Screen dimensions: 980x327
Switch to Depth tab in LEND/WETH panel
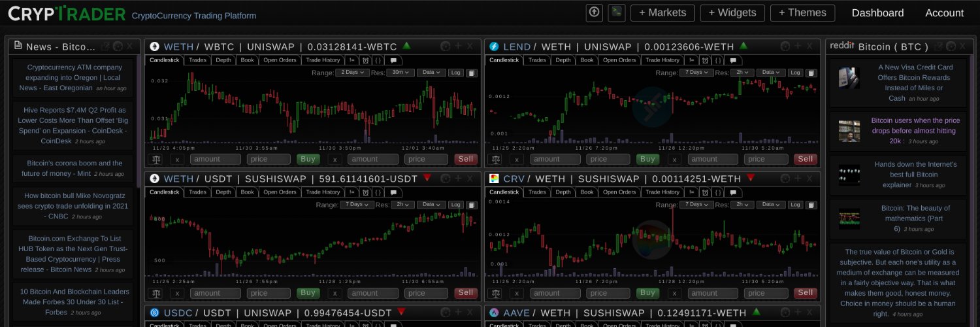[563, 60]
